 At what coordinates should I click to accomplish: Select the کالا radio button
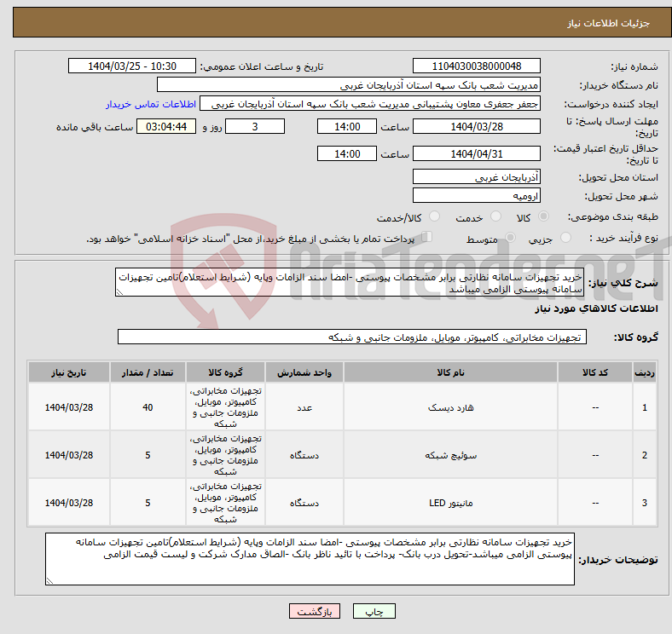(543, 216)
